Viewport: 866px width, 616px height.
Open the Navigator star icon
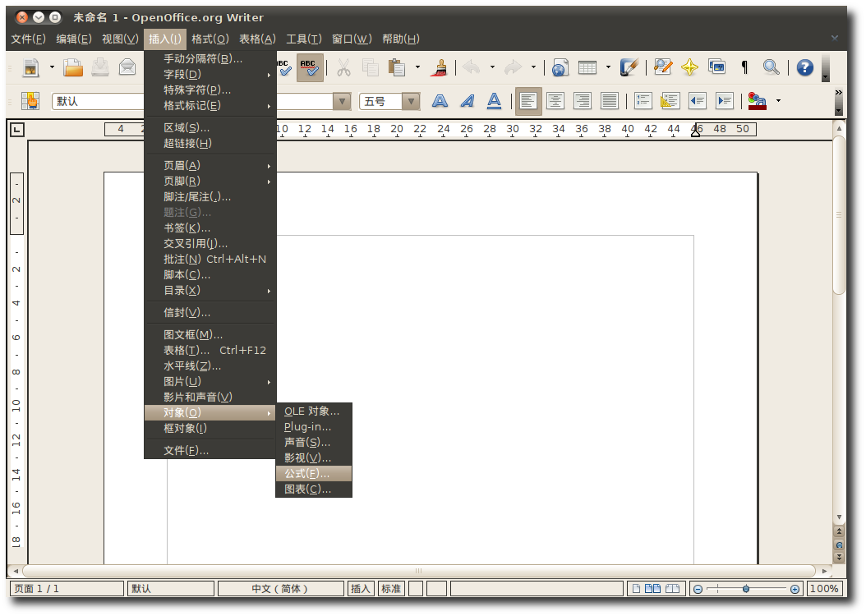point(689,68)
